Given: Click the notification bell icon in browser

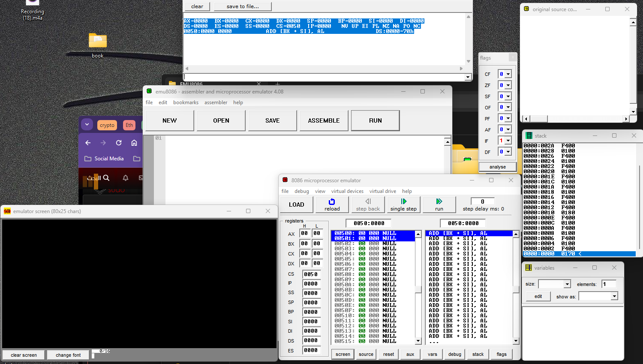Looking at the screenshot, I should click(x=126, y=177).
